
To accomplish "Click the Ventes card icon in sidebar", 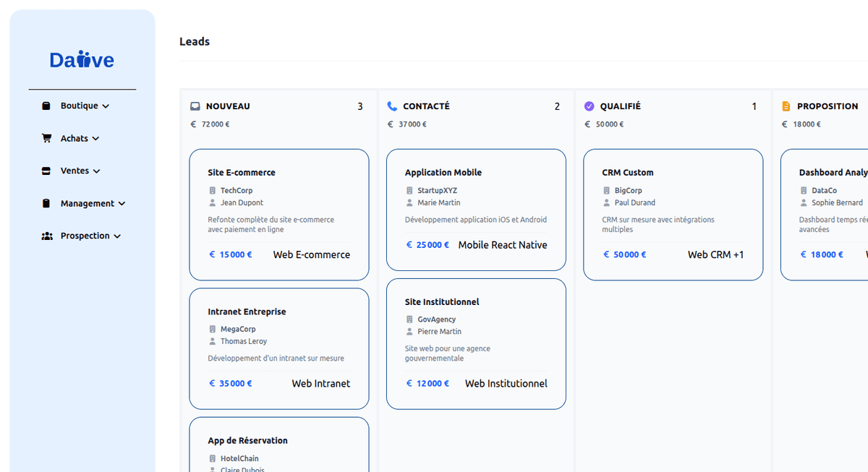I will tap(46, 171).
